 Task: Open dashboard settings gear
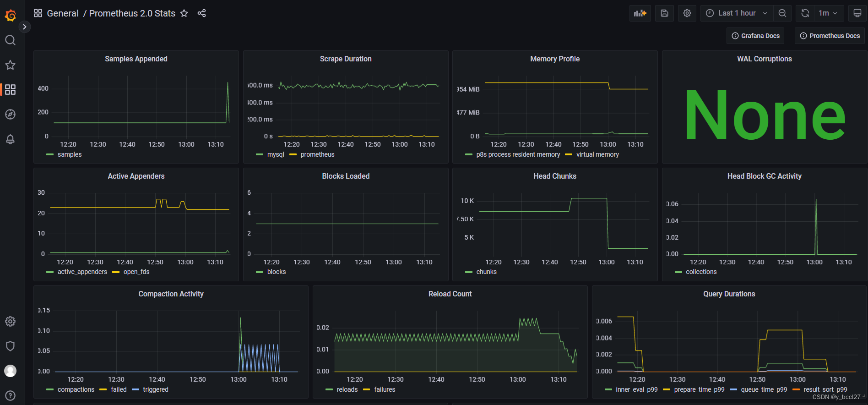tap(687, 13)
